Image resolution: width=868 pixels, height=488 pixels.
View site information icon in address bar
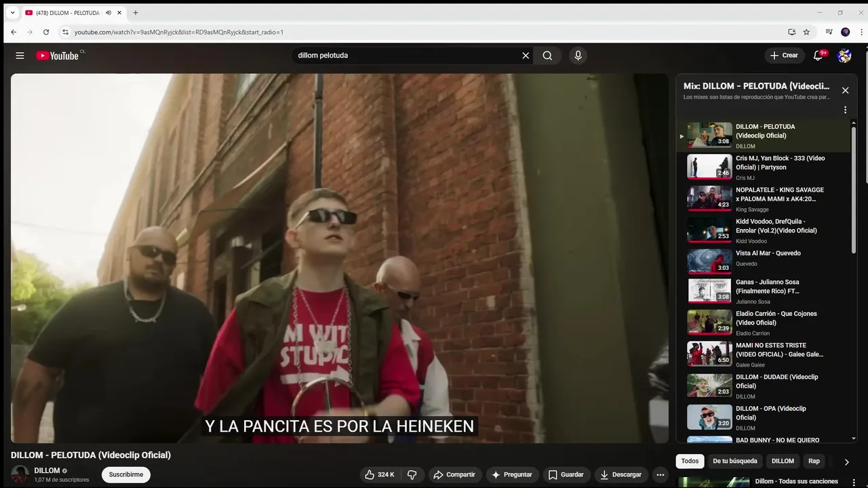[65, 32]
